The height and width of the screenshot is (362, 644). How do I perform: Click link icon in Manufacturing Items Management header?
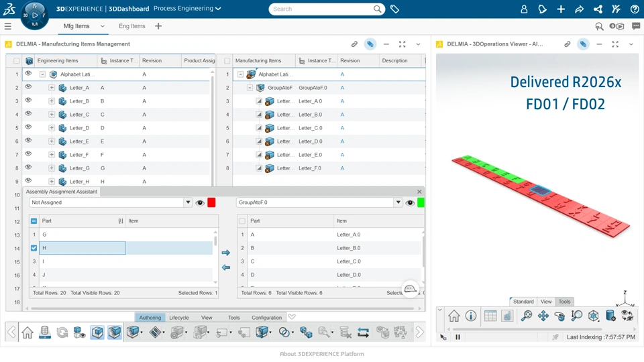tap(354, 44)
